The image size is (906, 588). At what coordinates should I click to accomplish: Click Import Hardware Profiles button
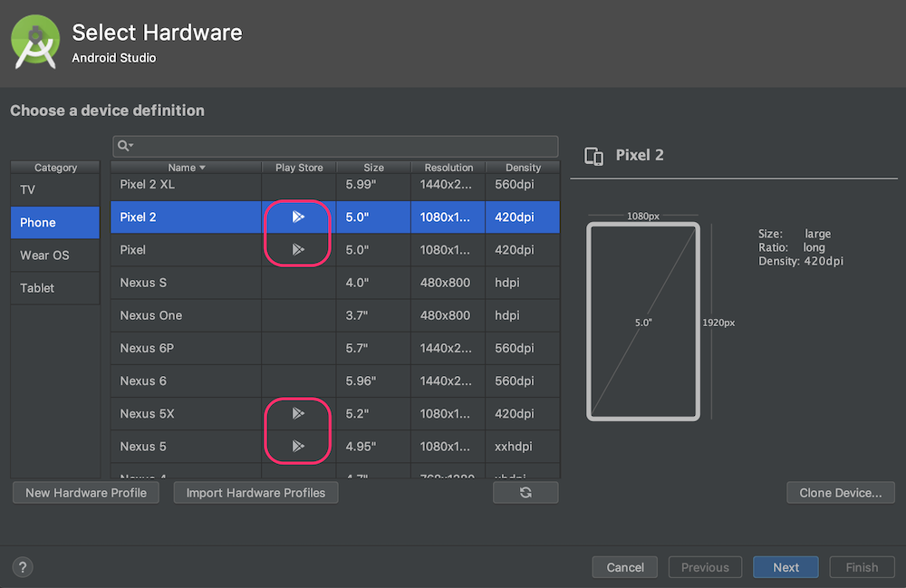(256, 493)
